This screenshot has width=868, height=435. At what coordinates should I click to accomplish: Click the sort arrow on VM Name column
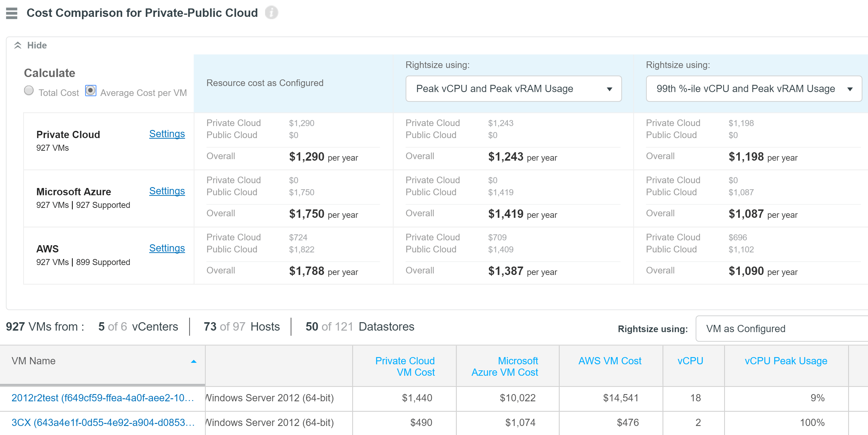click(x=194, y=361)
